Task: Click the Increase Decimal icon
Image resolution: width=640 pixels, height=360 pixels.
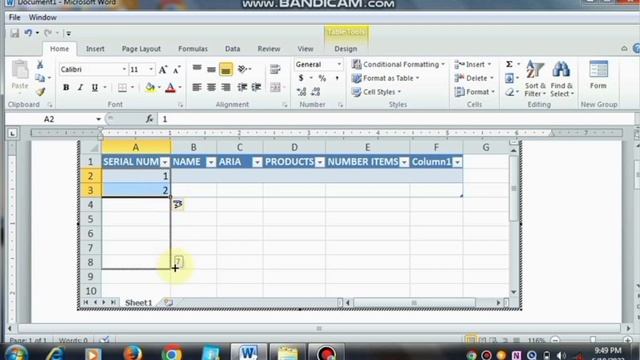Action: (x=302, y=92)
